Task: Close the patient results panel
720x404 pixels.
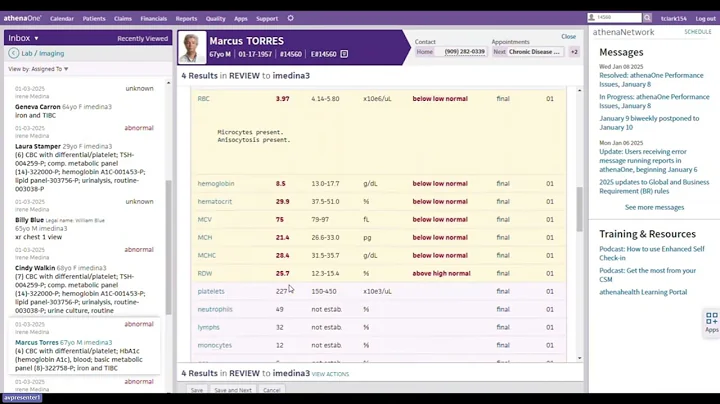Action: 568,36
